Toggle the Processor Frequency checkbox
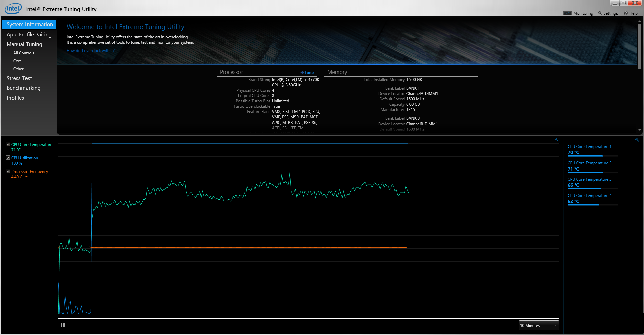The width and height of the screenshot is (644, 335). (x=8, y=171)
